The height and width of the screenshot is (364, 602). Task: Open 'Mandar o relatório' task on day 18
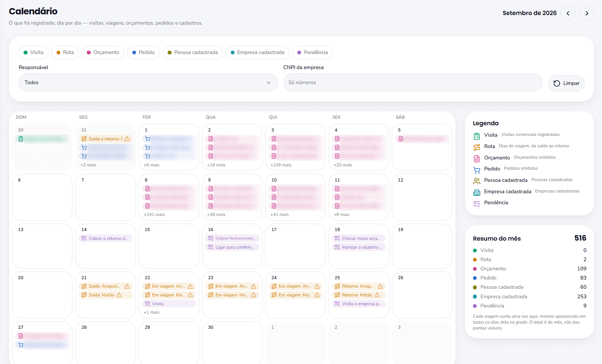point(359,247)
